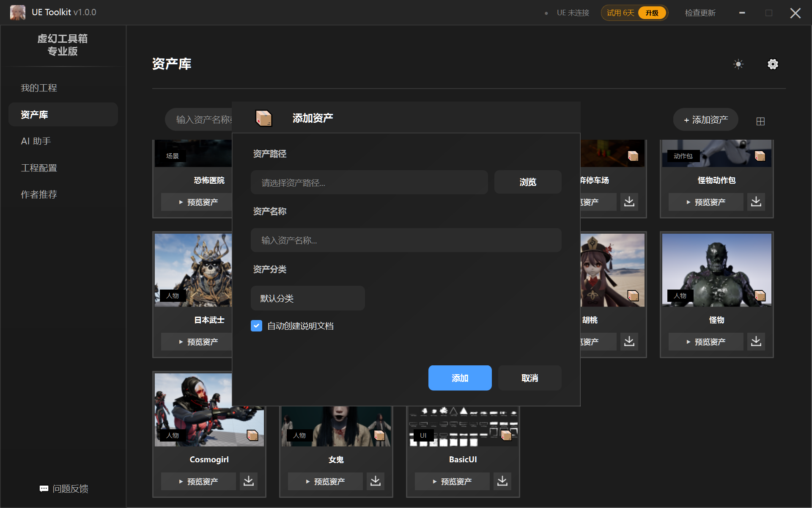This screenshot has width=812, height=508.
Task: Download the 女鬼 asset
Action: click(376, 481)
